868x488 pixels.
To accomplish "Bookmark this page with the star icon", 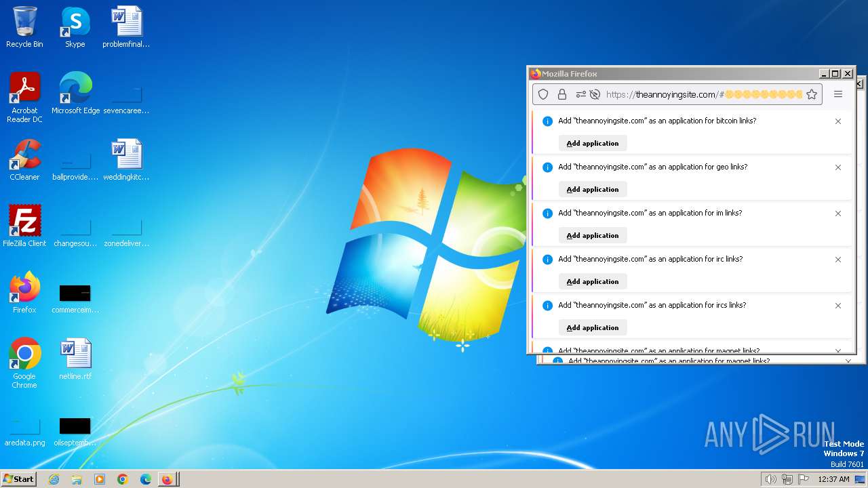I will [812, 94].
